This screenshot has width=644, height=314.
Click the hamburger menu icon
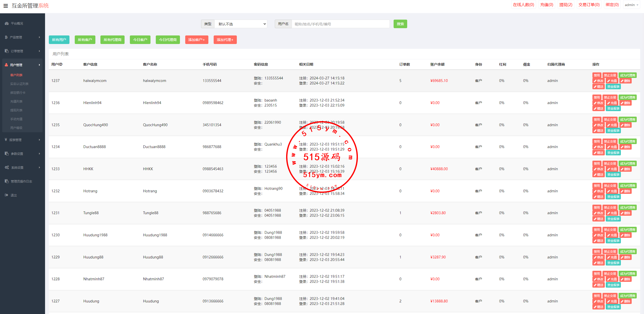click(6, 6)
